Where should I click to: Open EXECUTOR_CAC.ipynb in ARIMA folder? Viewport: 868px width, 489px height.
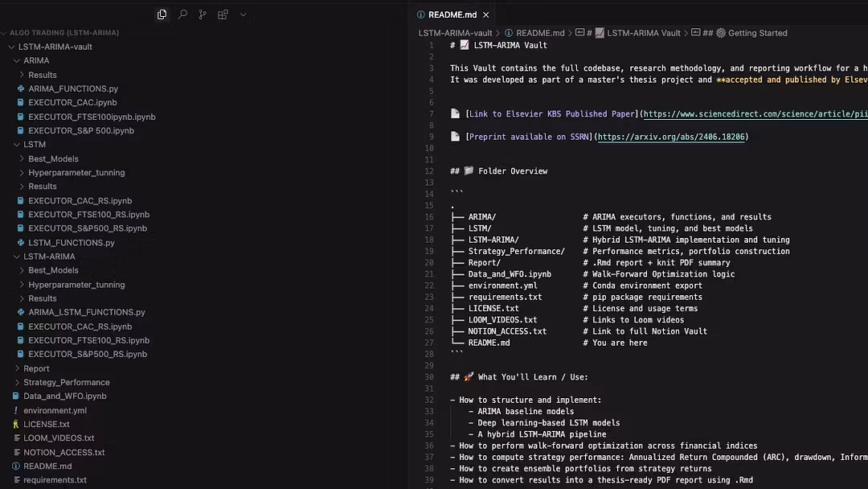(x=72, y=102)
